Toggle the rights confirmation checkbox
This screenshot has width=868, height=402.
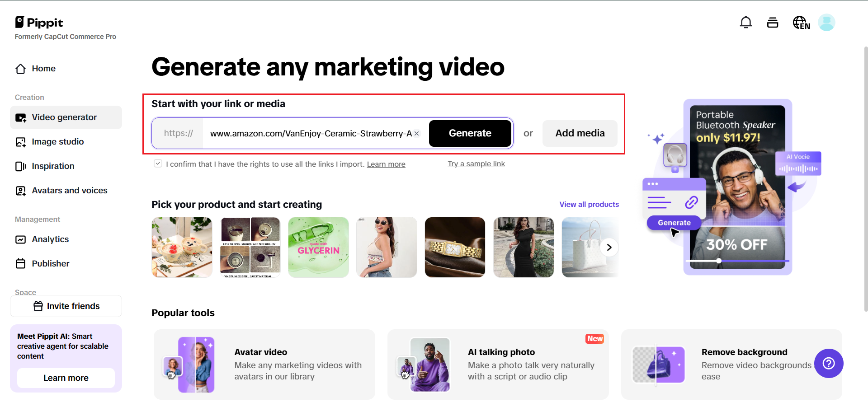click(x=158, y=164)
